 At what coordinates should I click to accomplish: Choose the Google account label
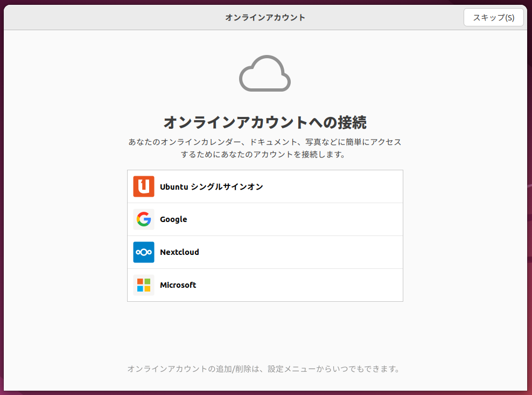coord(173,219)
